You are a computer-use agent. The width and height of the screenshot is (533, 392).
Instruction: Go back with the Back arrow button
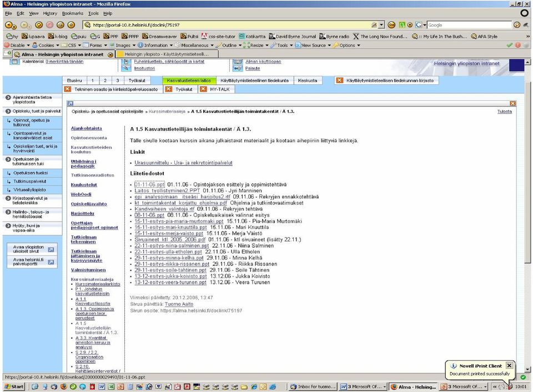coord(9,25)
